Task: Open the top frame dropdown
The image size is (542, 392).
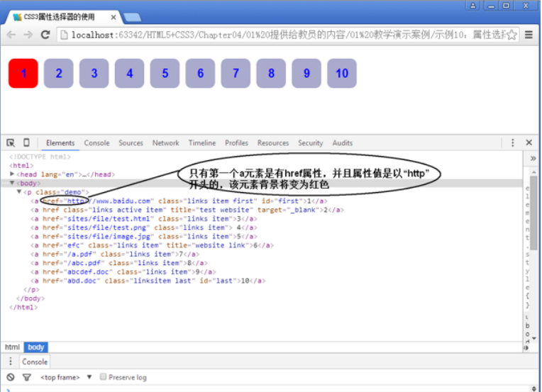Action: pyautogui.click(x=66, y=377)
